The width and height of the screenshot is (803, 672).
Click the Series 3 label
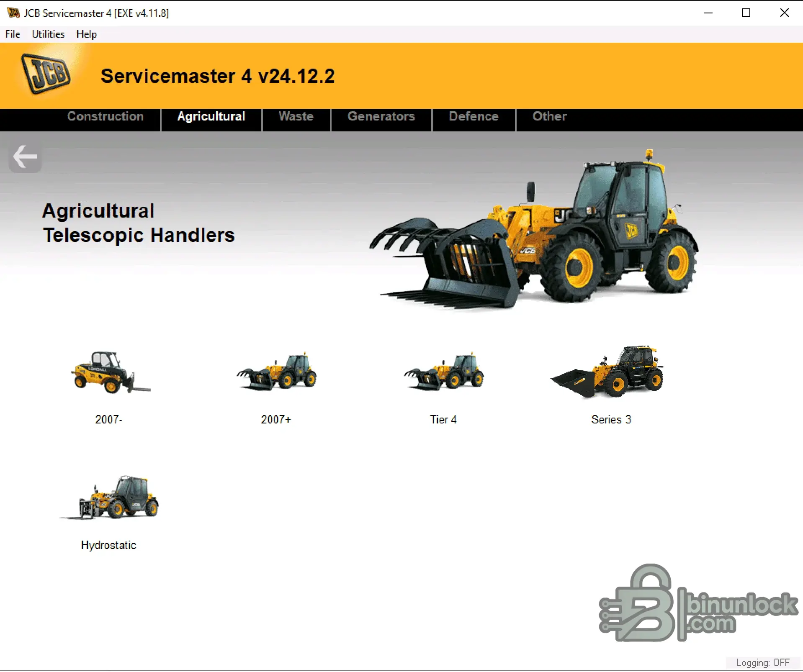point(611,419)
